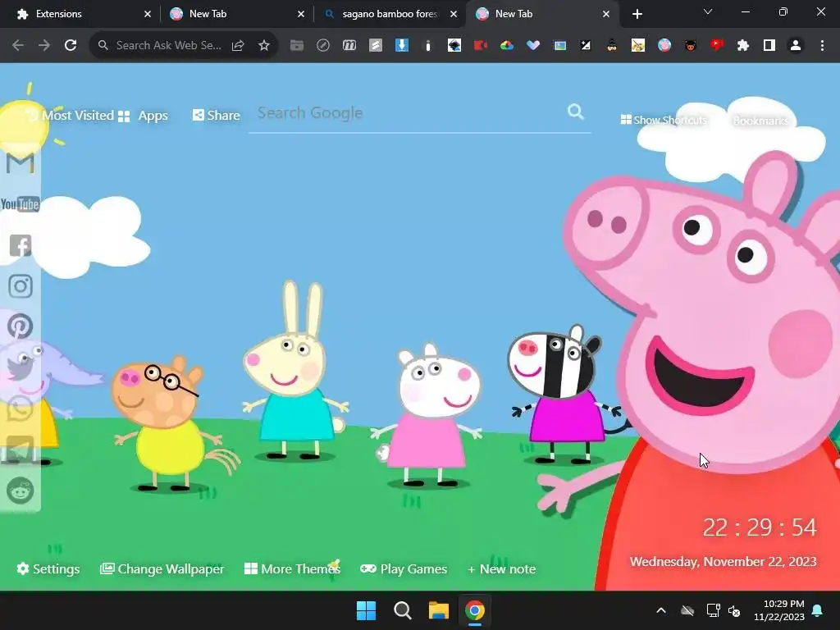Click the colorful cloud extension icon
The width and height of the screenshot is (840, 630).
(x=507, y=46)
